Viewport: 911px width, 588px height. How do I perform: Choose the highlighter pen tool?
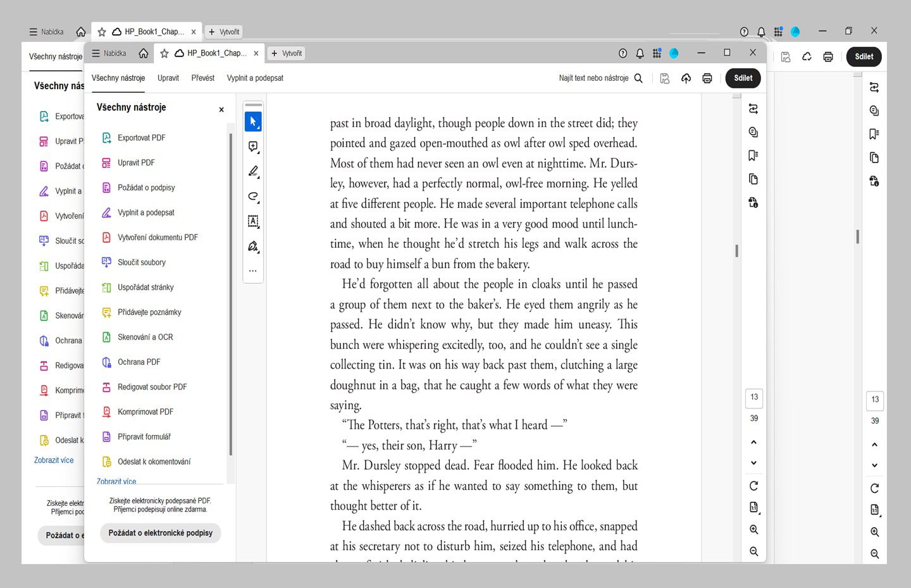253,171
